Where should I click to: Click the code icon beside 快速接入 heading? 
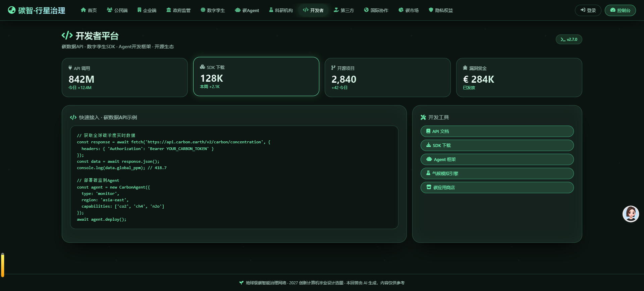73,117
